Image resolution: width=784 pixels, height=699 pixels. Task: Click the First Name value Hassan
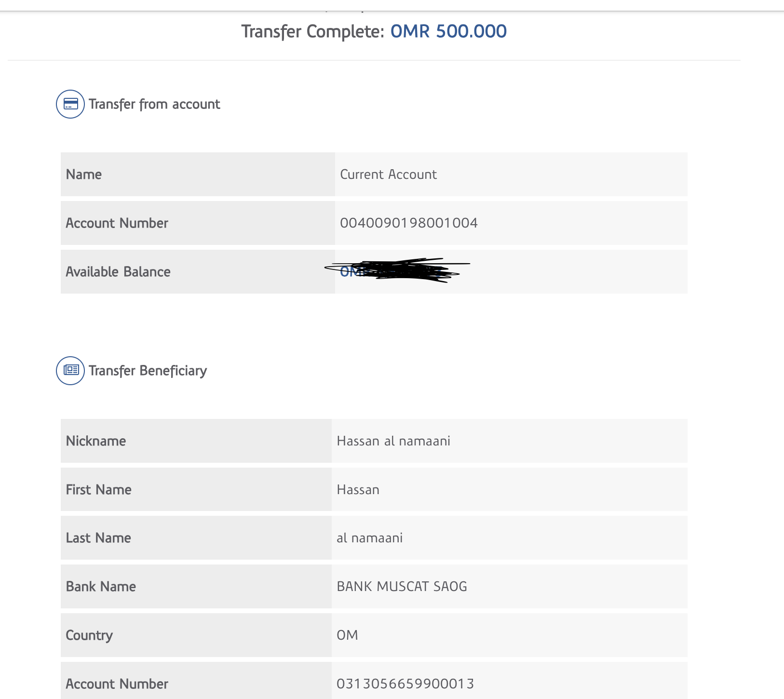pos(358,490)
